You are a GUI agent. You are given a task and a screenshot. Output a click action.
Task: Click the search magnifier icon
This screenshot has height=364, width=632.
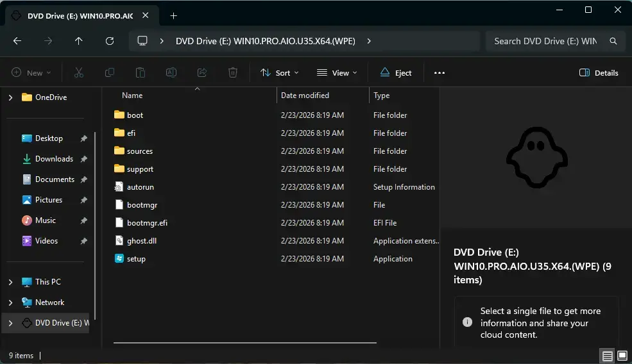coord(613,41)
